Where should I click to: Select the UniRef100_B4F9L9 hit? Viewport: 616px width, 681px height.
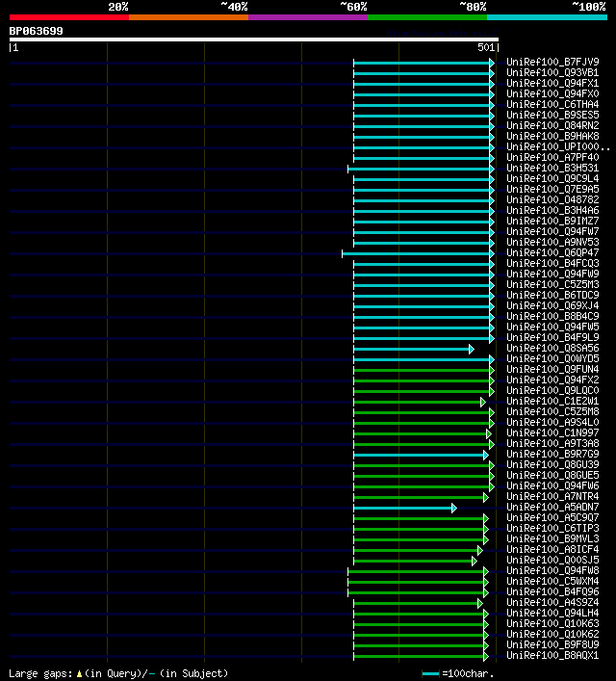click(552, 337)
